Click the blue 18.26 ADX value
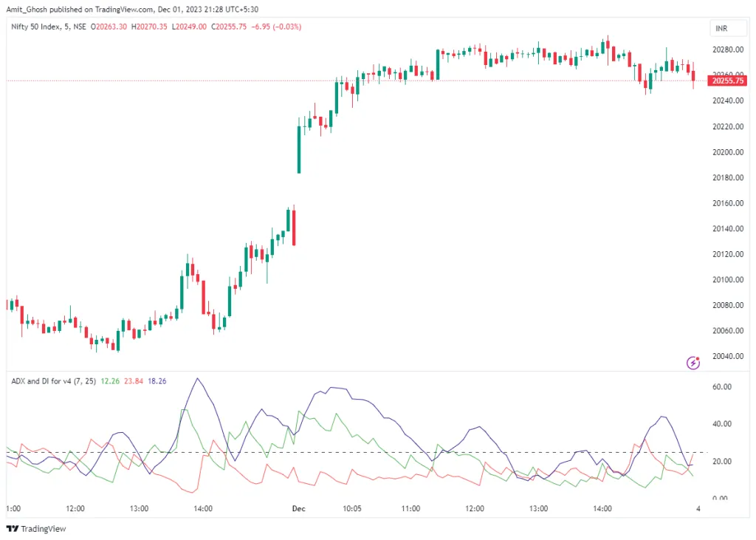Screen dimensions: 756x540 pos(158,381)
